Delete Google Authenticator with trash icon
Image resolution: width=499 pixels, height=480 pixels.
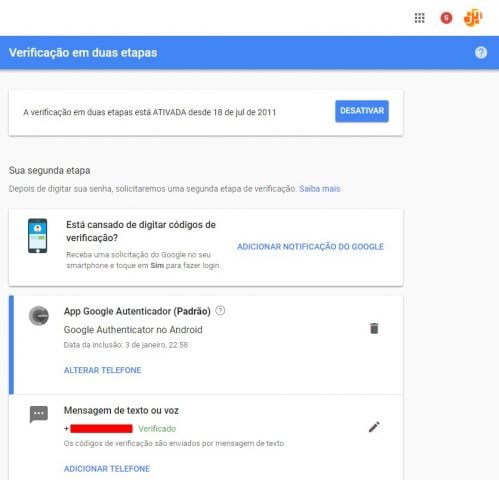point(374,328)
